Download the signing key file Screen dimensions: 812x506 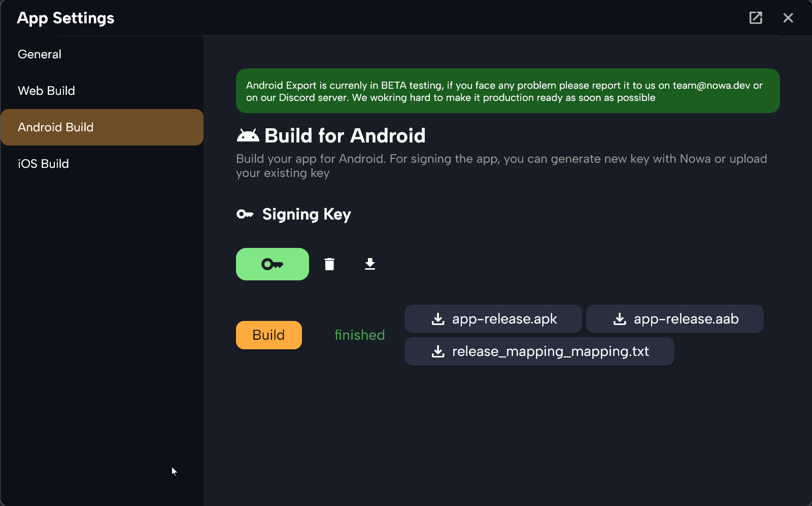click(370, 264)
